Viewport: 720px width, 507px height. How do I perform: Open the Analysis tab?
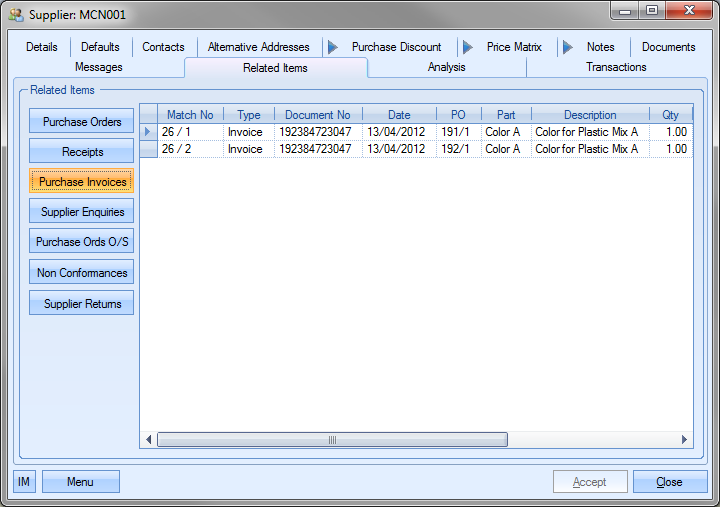point(446,67)
